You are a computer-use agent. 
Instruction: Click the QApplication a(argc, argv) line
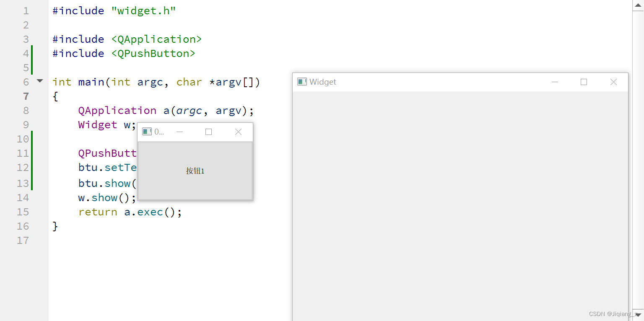coord(166,110)
